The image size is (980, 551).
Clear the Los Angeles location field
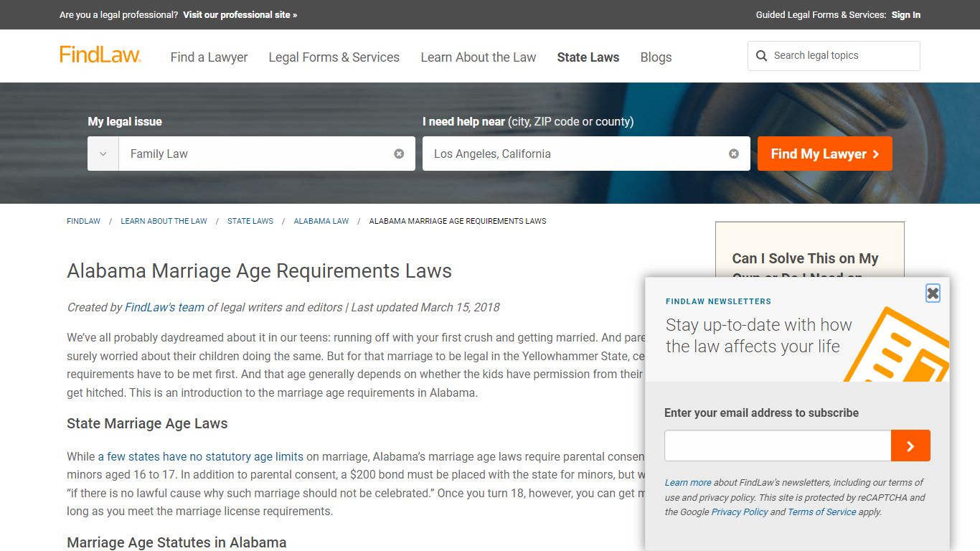click(x=734, y=154)
